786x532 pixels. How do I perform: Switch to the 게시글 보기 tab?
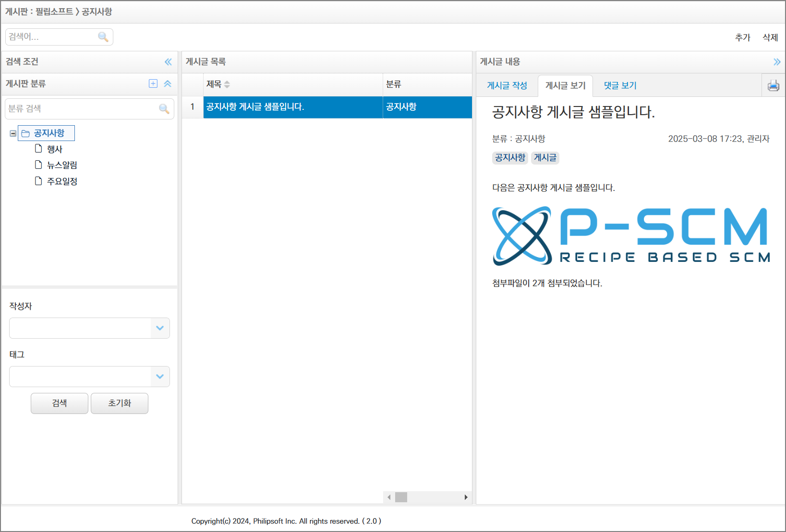[566, 85]
